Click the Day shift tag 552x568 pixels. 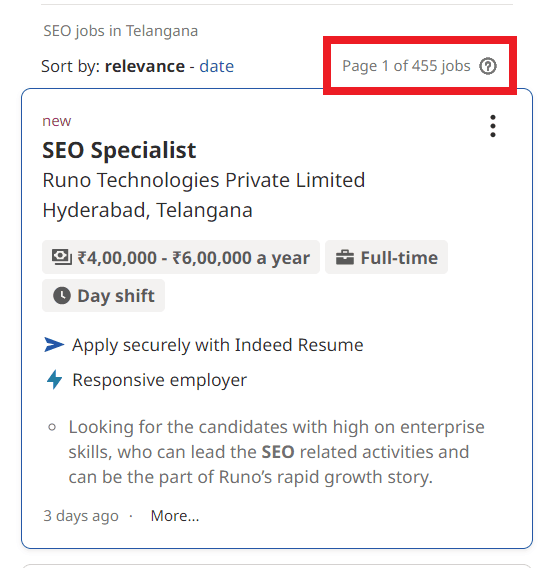pyautogui.click(x=104, y=296)
